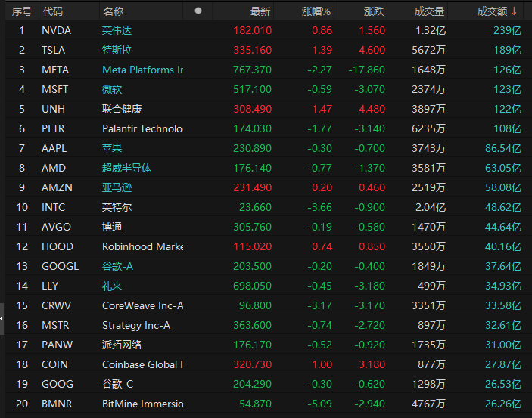
Task: Sort by the 成交量 column header
Action: 429,11
